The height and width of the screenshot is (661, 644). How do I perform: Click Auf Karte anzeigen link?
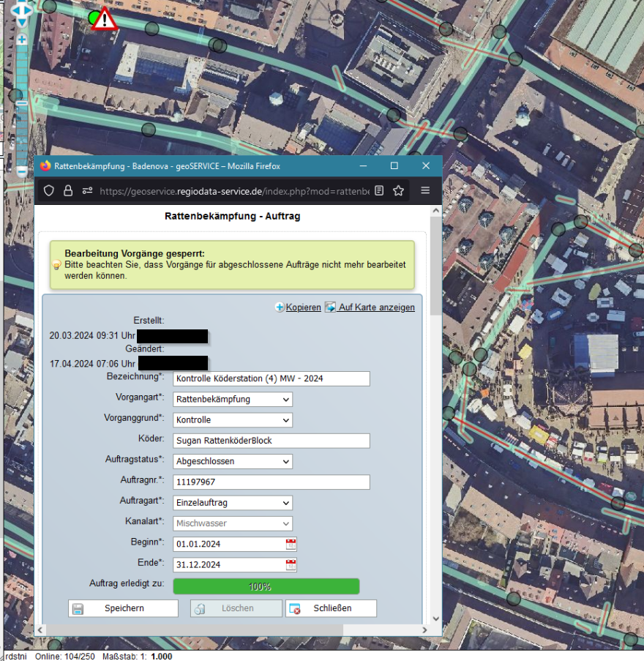pyautogui.click(x=377, y=307)
